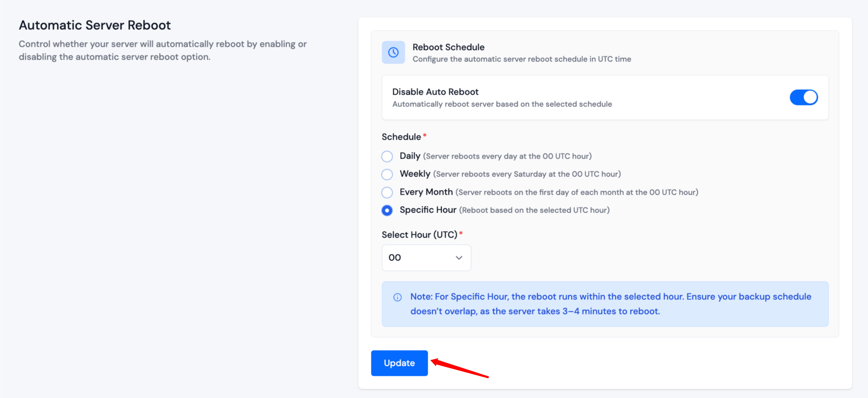Screen dimensions: 868x398
Task: Click the 'Weekly' label text
Action: [415, 174]
